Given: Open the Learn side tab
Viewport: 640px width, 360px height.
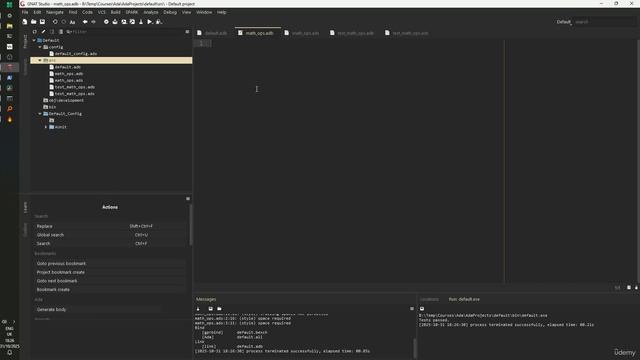Looking at the screenshot, I should 25,207.
